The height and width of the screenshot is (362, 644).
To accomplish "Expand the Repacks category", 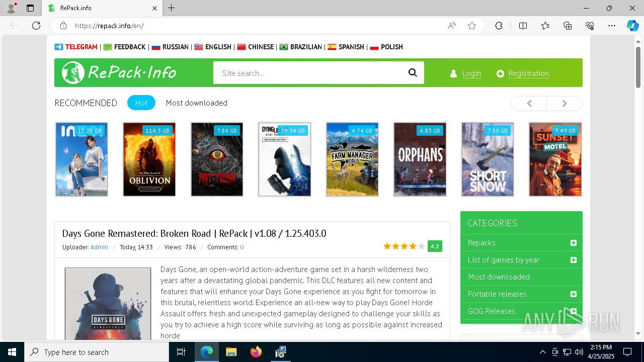I will click(x=574, y=243).
